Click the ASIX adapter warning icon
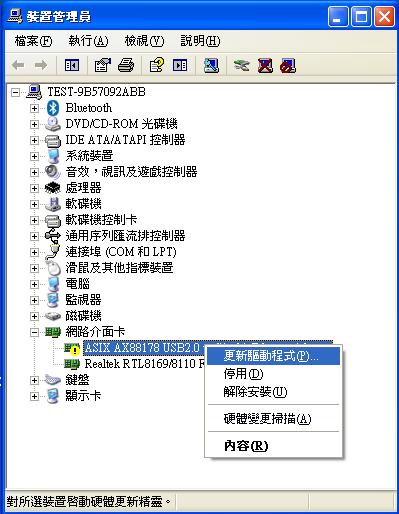The image size is (399, 514). click(x=72, y=348)
